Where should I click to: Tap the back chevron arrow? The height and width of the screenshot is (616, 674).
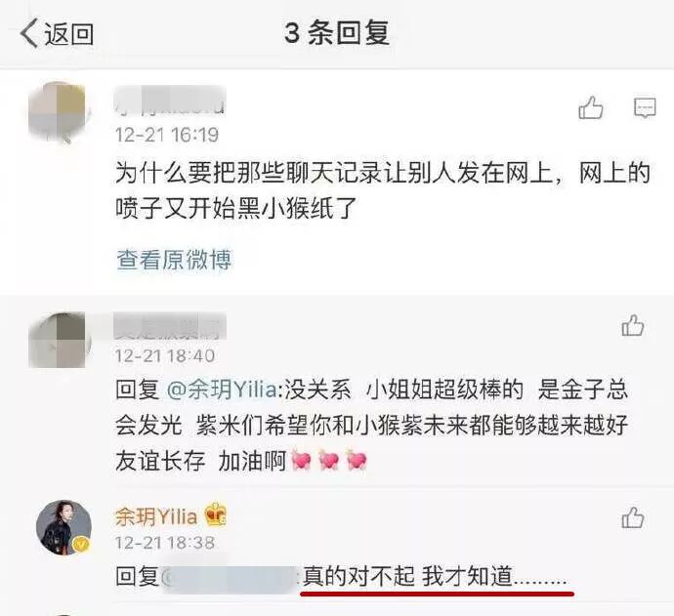29,33
